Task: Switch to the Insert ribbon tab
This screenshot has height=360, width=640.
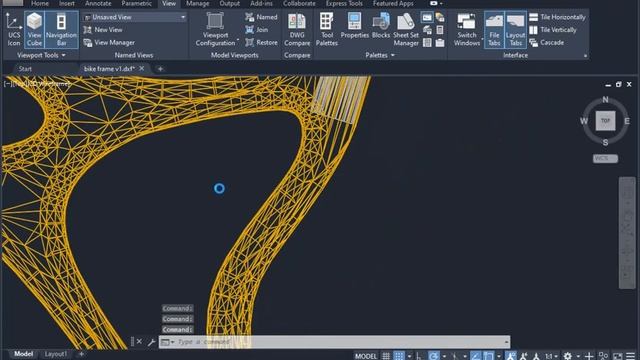Action: [67, 4]
